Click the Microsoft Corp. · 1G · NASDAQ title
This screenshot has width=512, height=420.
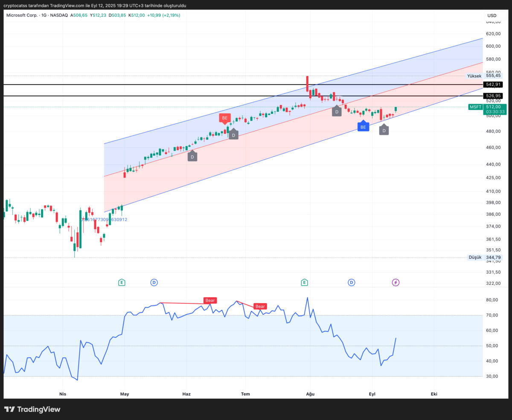[x=37, y=15]
